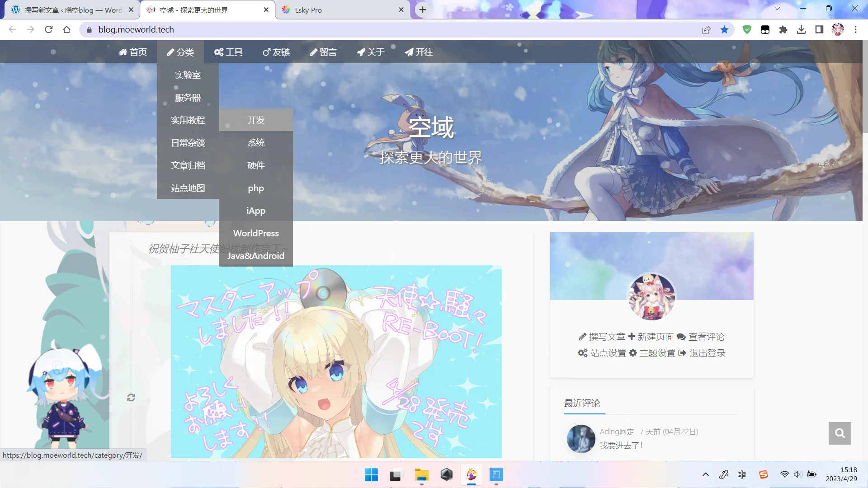
Task: Reload the blog page
Action: 48,29
